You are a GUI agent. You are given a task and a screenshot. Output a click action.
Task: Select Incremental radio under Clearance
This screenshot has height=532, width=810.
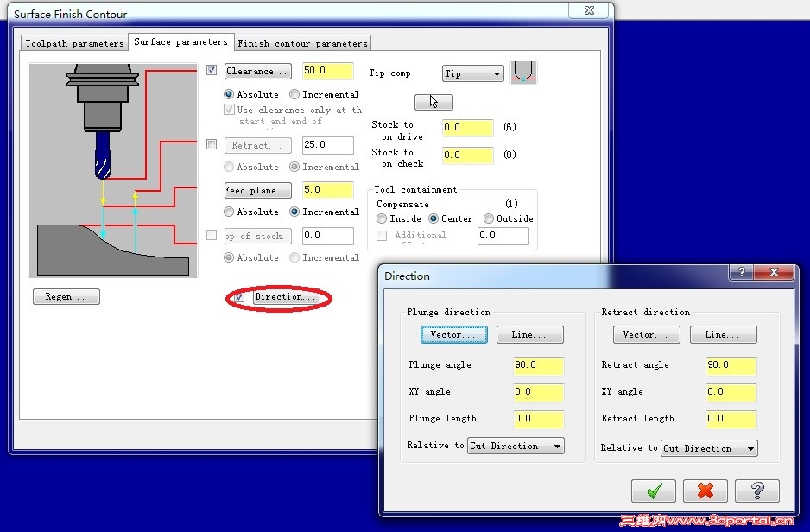(294, 94)
